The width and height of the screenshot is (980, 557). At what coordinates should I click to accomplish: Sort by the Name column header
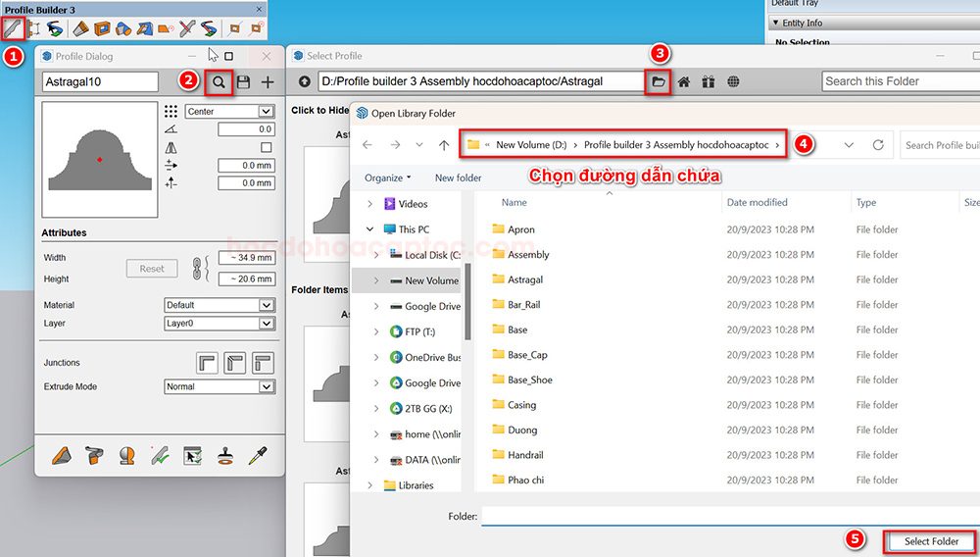point(514,203)
